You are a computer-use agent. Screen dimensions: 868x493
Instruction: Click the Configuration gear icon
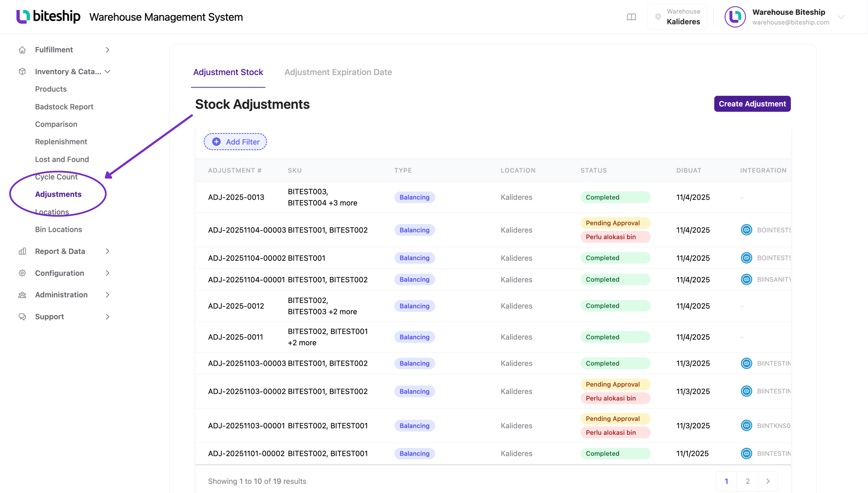[22, 273]
